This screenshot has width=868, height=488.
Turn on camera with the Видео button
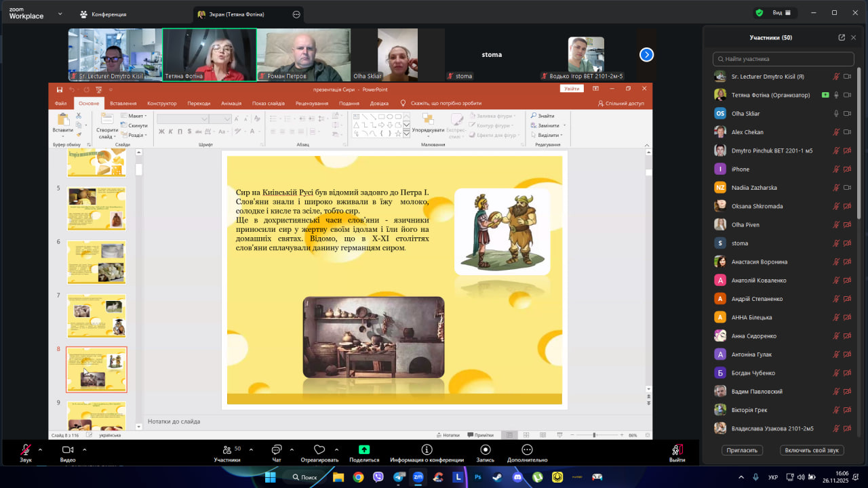(67, 450)
